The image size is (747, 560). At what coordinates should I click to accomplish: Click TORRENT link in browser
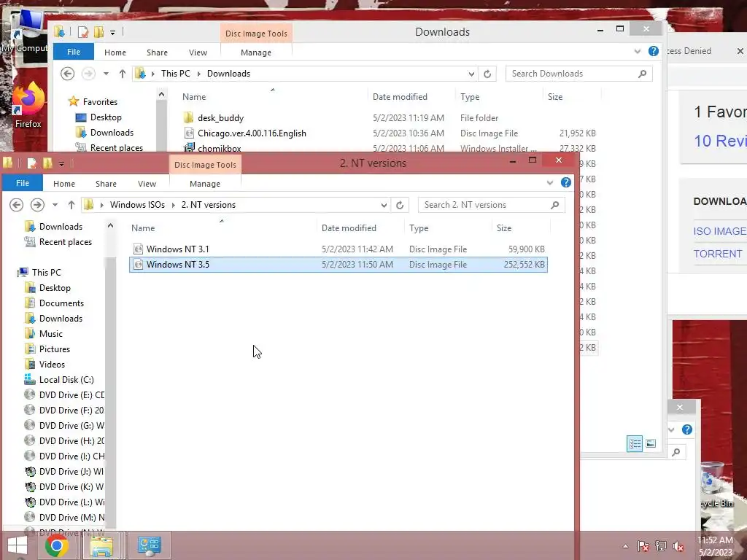pyautogui.click(x=718, y=254)
